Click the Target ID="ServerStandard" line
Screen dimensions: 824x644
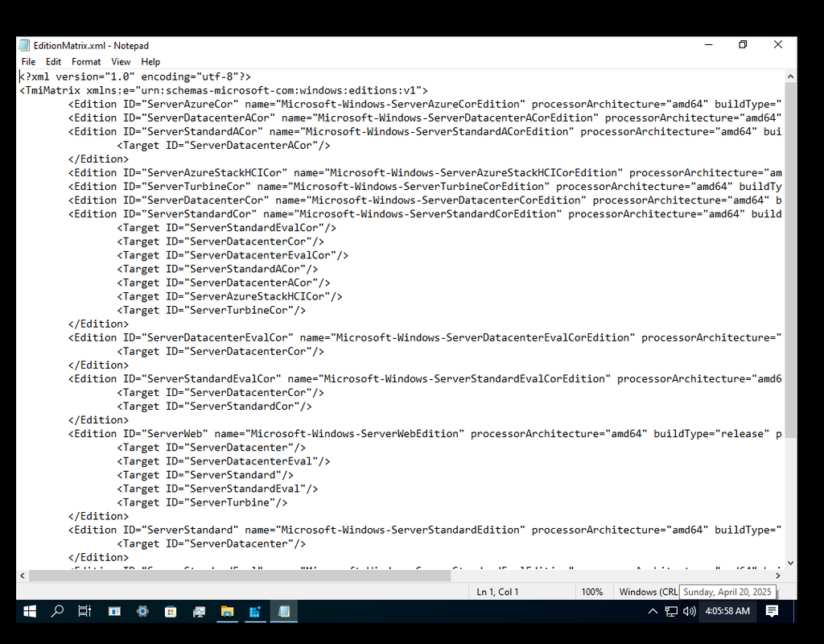tap(205, 475)
